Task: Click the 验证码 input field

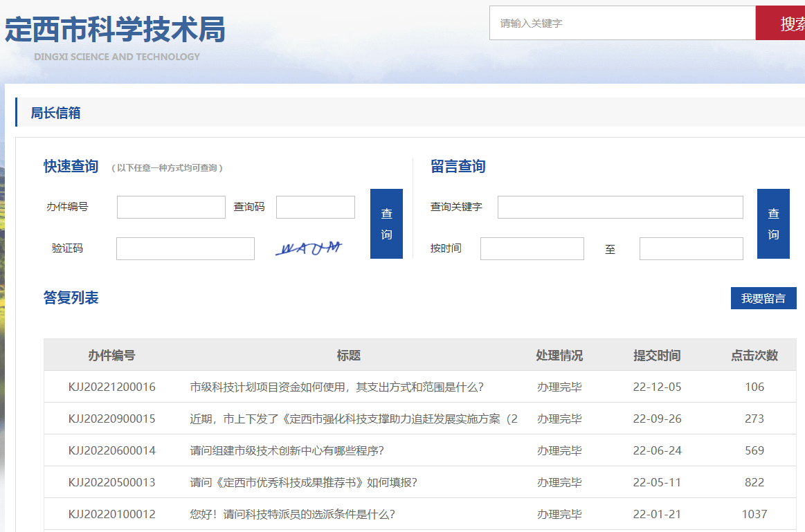Action: coord(185,248)
